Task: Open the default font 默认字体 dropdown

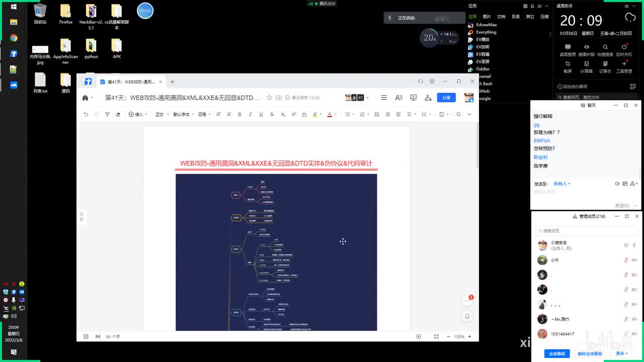Action: pos(184,115)
